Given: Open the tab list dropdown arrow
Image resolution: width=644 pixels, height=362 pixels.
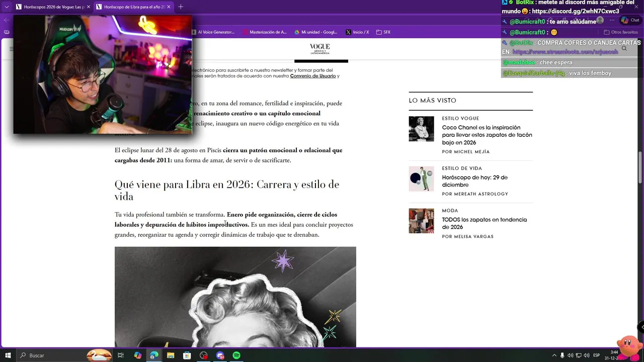Looking at the screenshot, I should tap(6, 7).
